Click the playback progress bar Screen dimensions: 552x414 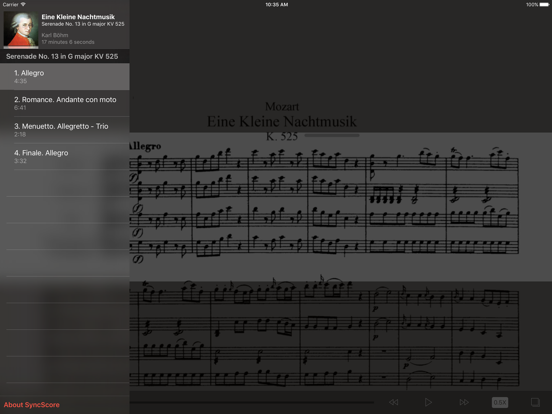tap(252, 402)
